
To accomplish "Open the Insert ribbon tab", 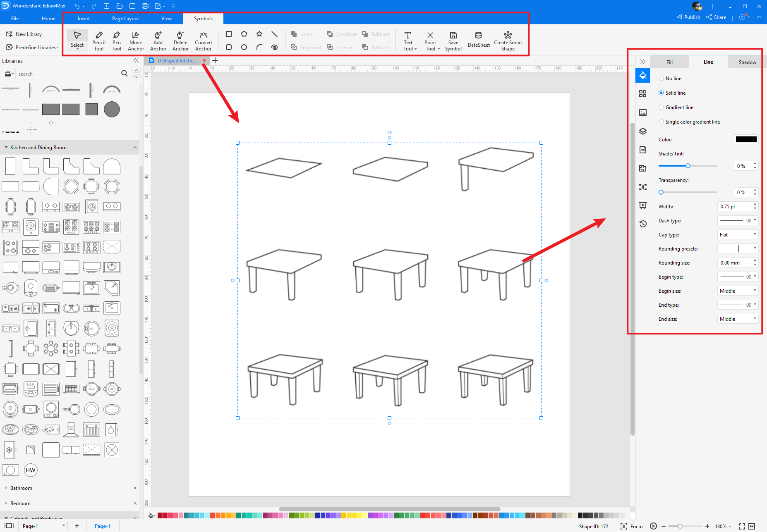I will click(x=84, y=18).
